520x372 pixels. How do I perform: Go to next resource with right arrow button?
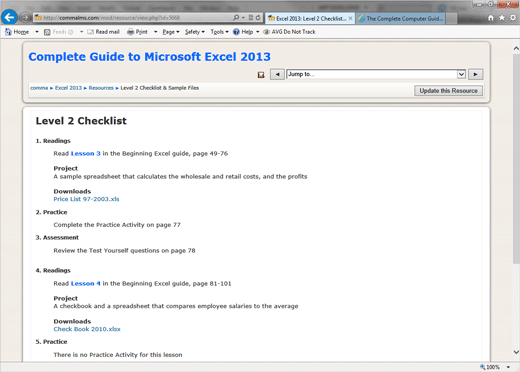(475, 74)
